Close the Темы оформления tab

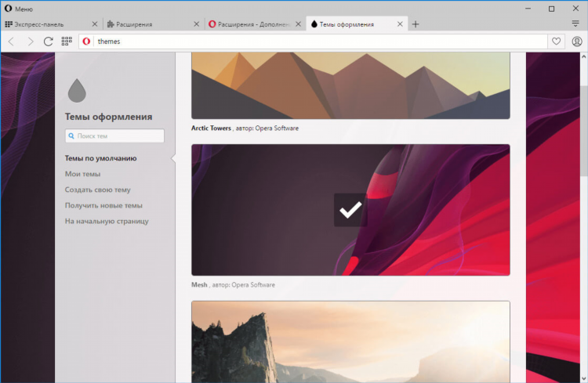pyautogui.click(x=400, y=24)
